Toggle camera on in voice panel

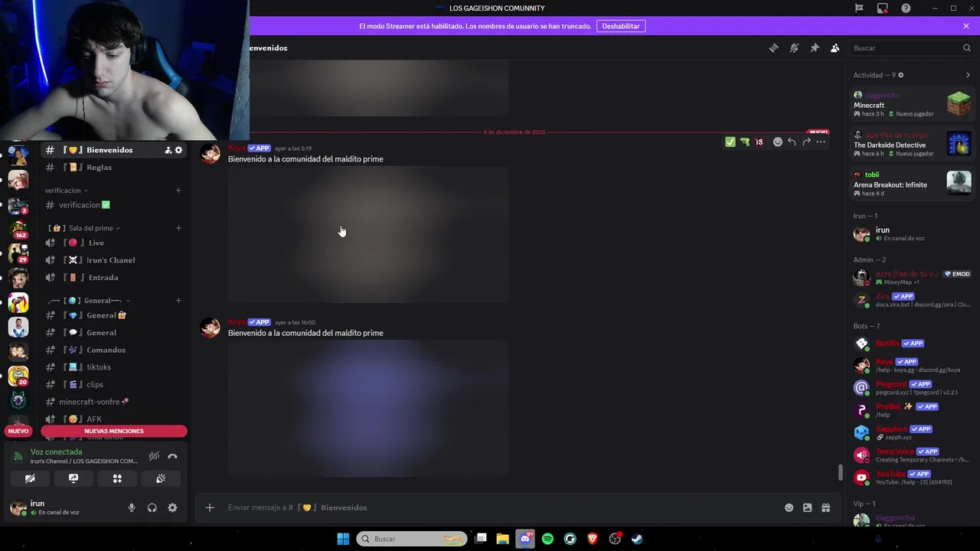pyautogui.click(x=30, y=478)
